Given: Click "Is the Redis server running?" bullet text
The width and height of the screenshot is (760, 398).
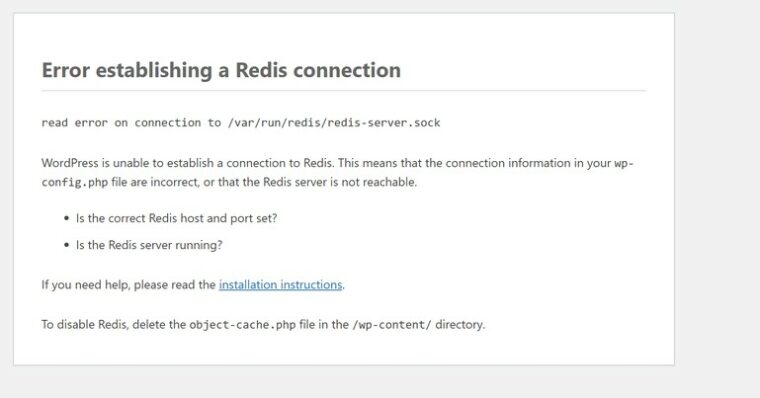Looking at the screenshot, I should pos(149,245).
